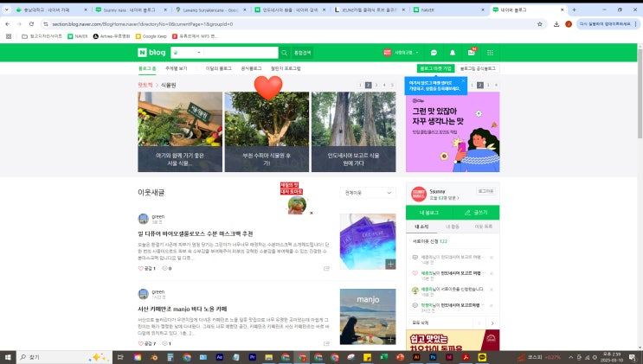
Task: Bookmark this page with the star icon
Action: pos(540,24)
